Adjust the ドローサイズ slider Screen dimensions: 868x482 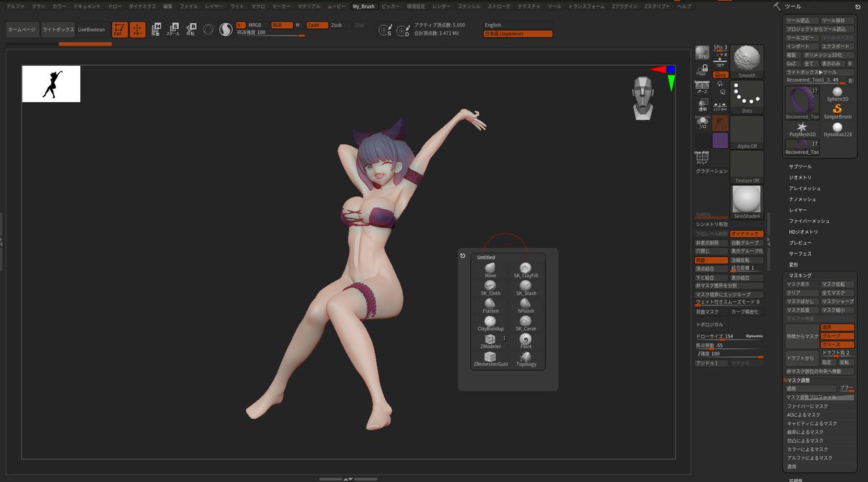pos(729,337)
